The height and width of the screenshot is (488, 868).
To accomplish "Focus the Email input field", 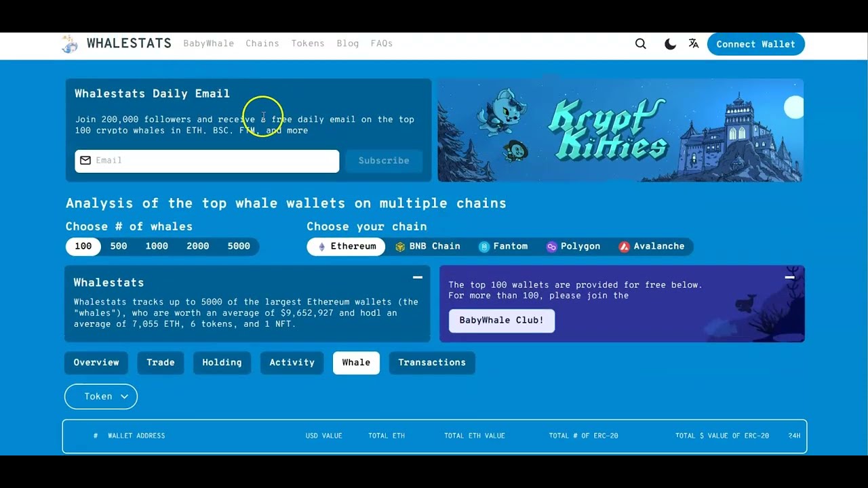I will pos(207,161).
